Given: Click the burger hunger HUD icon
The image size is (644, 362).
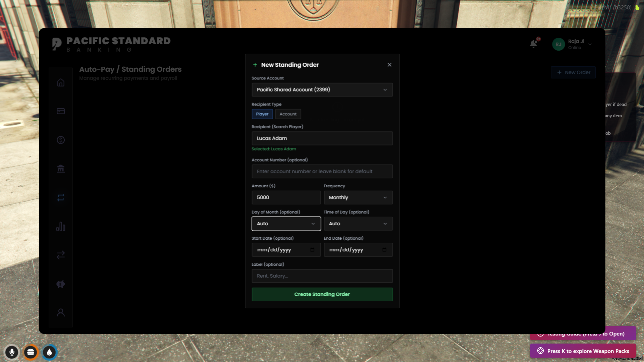Looking at the screenshot, I should pos(31,352).
